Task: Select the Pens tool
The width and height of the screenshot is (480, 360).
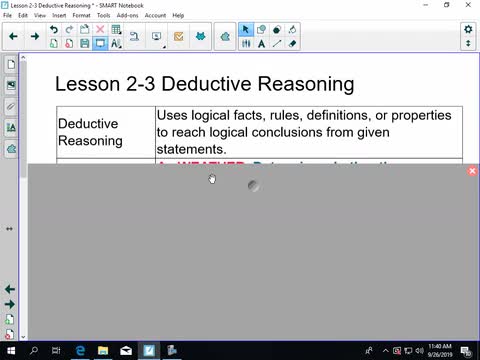Action: (x=246, y=44)
